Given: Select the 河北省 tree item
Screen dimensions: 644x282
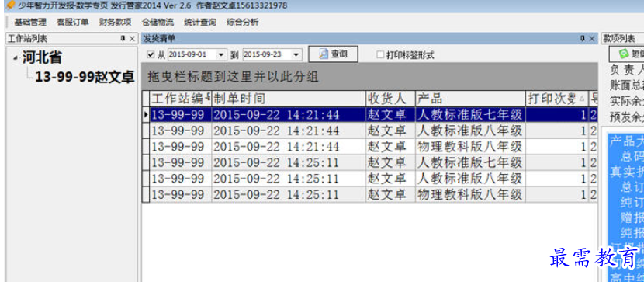Looking at the screenshot, I should [42, 57].
